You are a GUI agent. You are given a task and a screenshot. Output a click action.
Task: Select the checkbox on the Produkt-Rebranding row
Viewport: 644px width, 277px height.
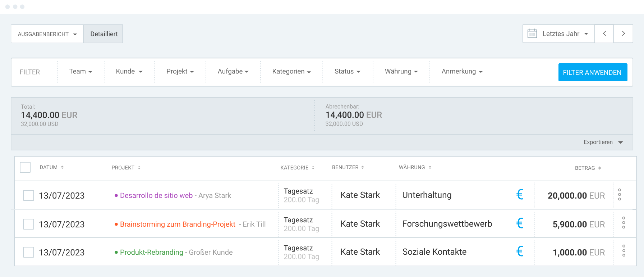28,252
